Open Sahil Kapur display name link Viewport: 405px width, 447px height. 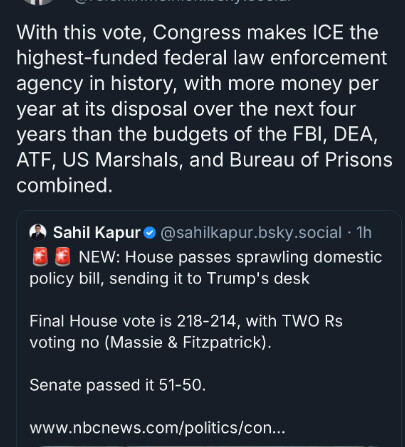click(97, 233)
